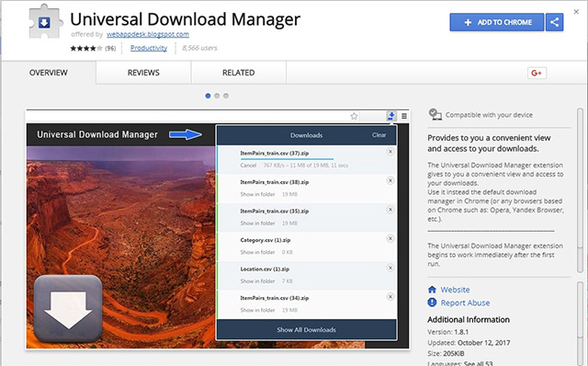
Task: Remove ItemPairs_train.csv (34).zip from list
Action: 390,296
